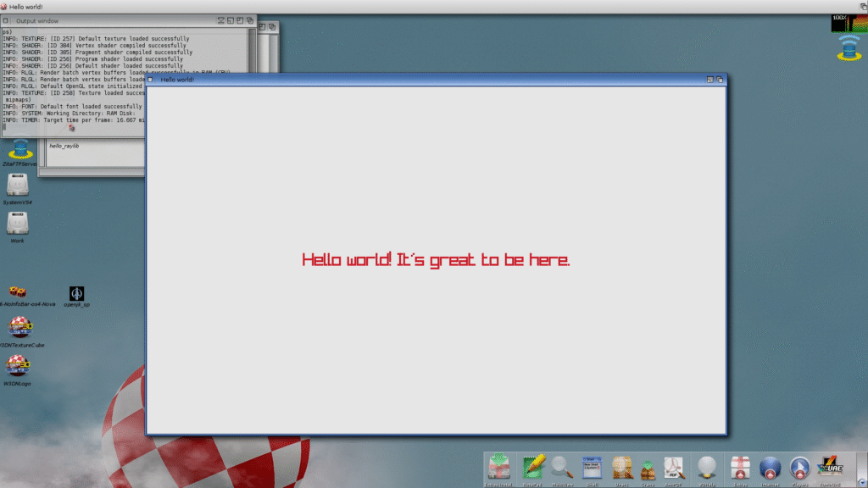Select the ZitaFTPServer desktop icon
This screenshot has width=868, height=488.
20,149
